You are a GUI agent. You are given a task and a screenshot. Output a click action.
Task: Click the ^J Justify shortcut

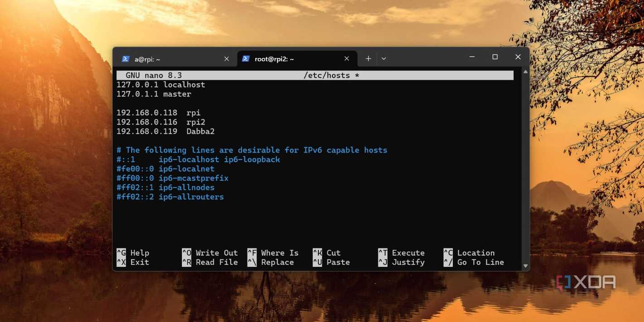coord(401,262)
